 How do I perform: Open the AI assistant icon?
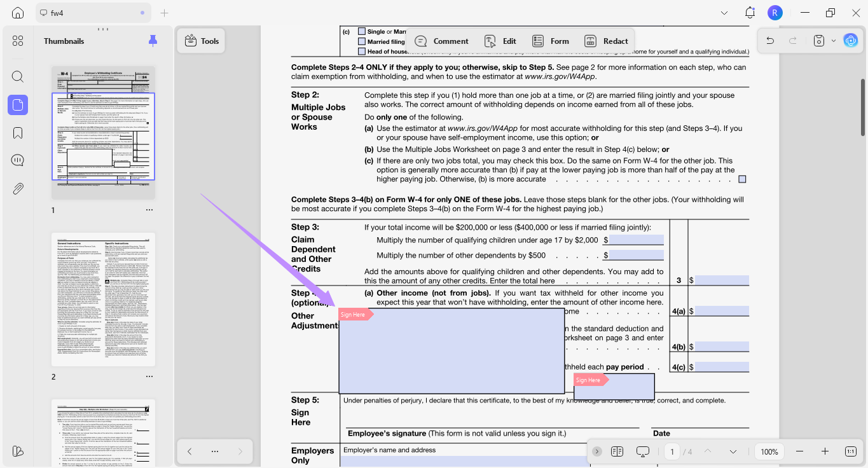[x=850, y=41]
